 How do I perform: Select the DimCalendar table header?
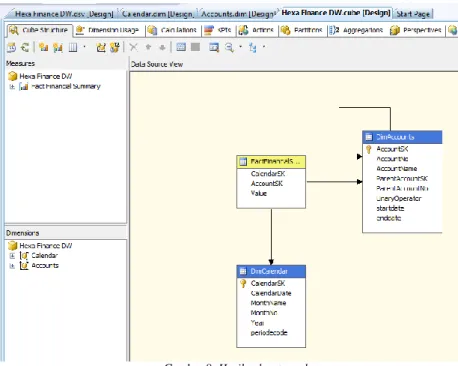[271, 271]
